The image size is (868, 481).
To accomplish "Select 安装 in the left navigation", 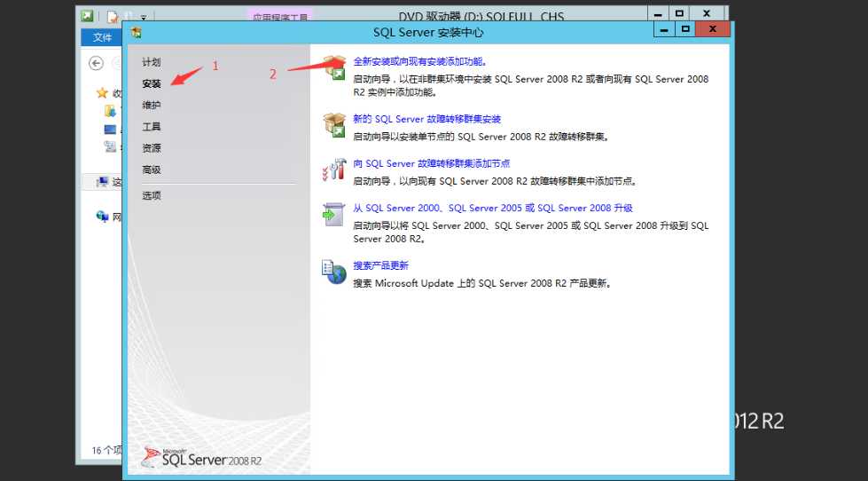I will point(151,83).
